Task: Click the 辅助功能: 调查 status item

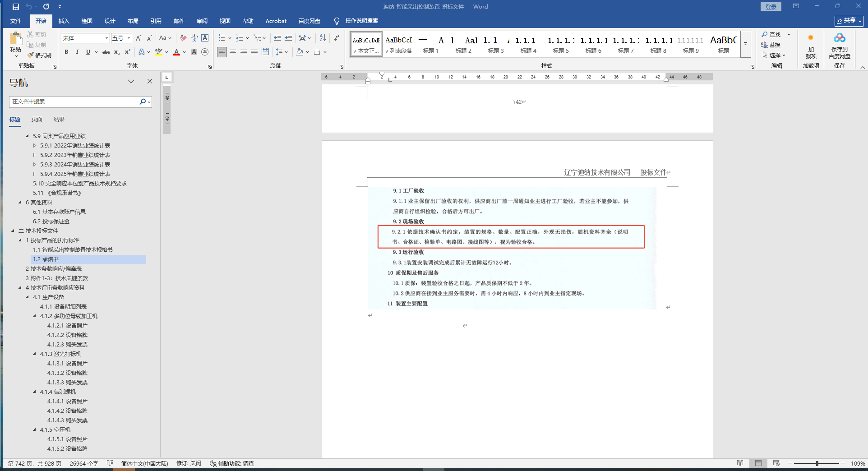Action: [x=232, y=463]
